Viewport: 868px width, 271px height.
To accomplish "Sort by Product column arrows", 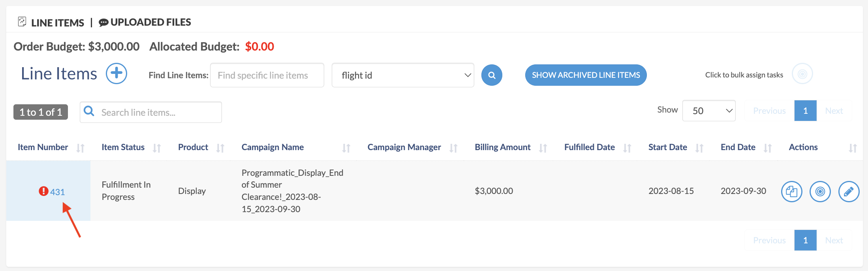I will [220, 148].
